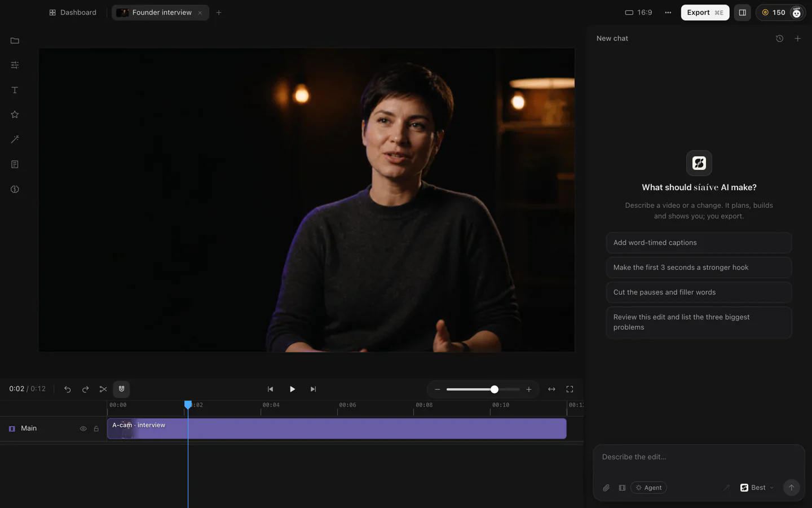Open the last icon in the left sidebar

point(15,189)
